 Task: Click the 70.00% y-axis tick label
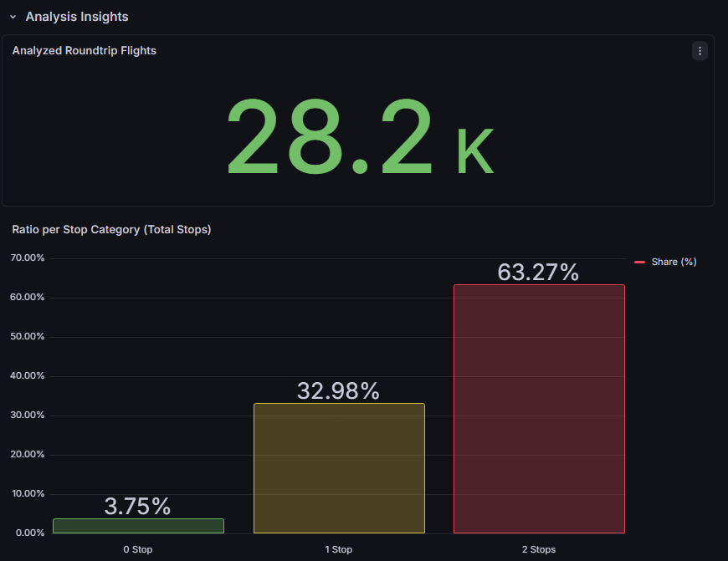(x=28, y=258)
